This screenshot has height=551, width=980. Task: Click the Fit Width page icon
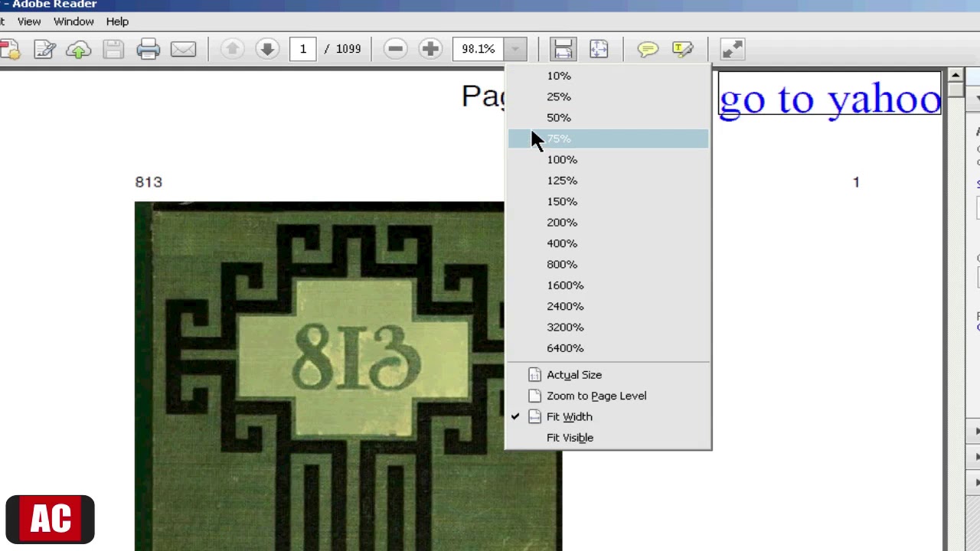[534, 416]
